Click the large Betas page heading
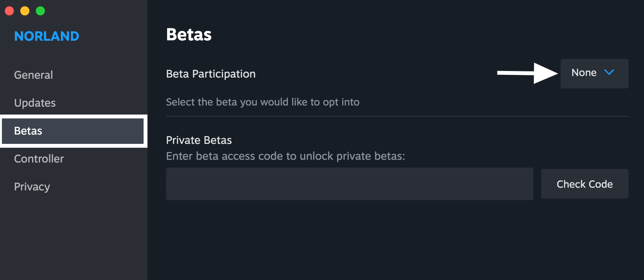The height and width of the screenshot is (280, 644). [x=189, y=35]
